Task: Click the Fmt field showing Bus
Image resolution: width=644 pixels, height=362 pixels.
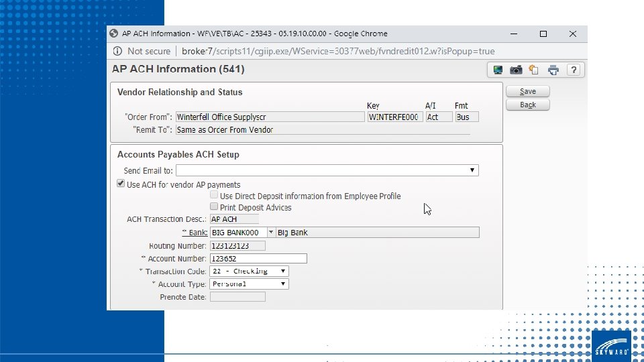Action: (467, 117)
